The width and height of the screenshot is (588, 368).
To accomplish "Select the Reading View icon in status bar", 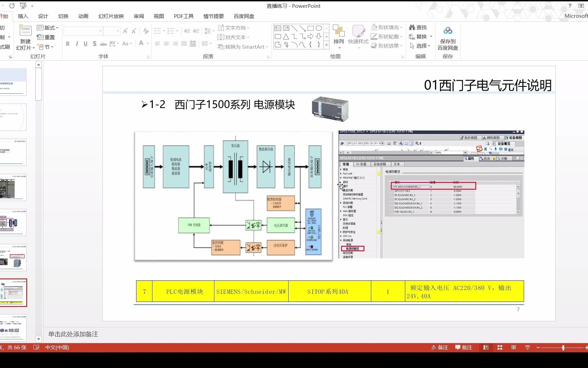I will (x=514, y=348).
